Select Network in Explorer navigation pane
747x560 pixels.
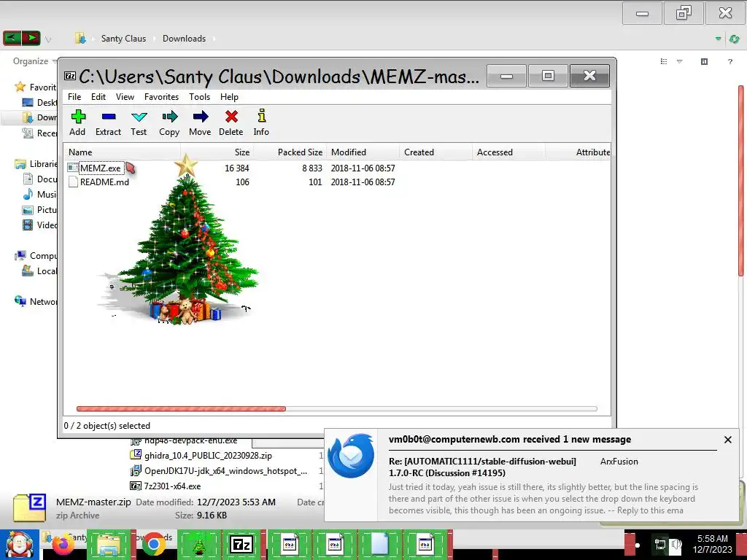click(x=36, y=301)
